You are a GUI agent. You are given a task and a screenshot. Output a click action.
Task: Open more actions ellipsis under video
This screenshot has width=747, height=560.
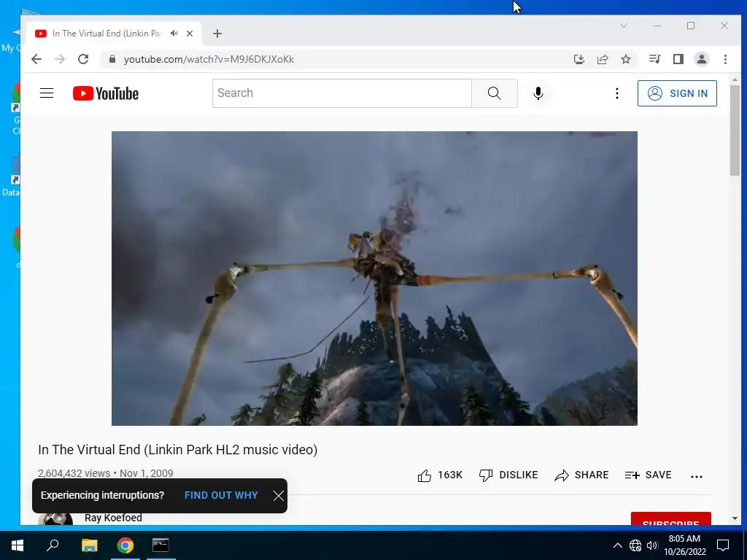point(696,476)
